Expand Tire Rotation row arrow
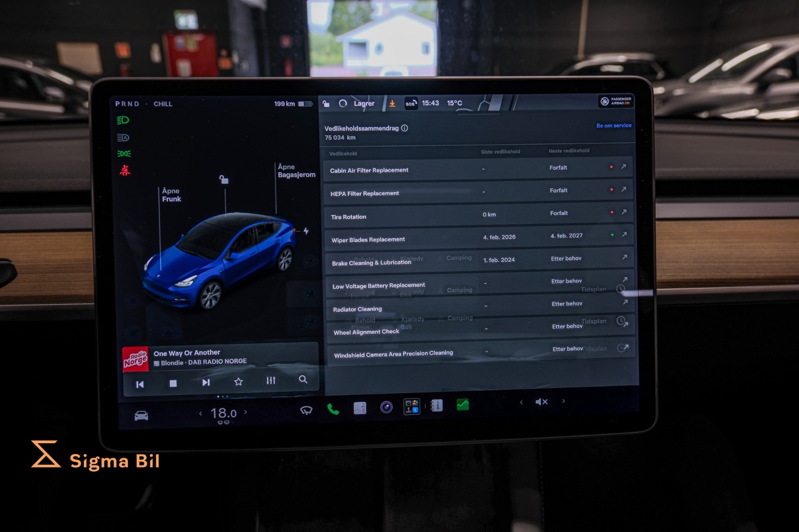The width and height of the screenshot is (799, 532). click(624, 212)
